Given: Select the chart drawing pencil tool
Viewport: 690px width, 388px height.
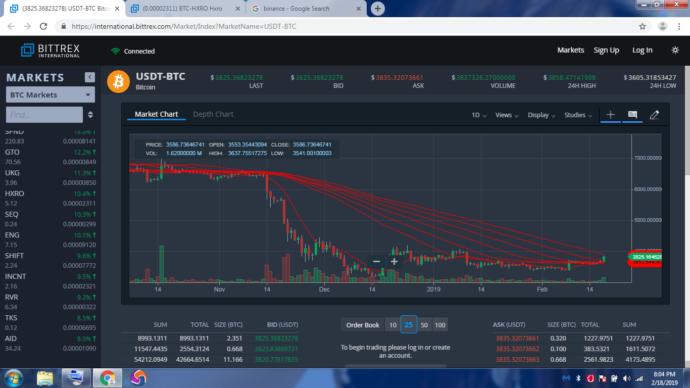Looking at the screenshot, I should point(654,115).
